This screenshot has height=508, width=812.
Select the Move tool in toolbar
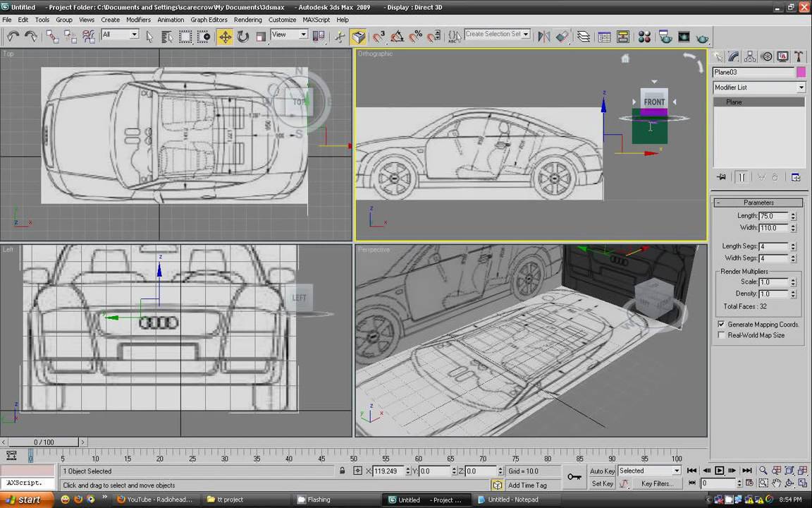pos(225,37)
